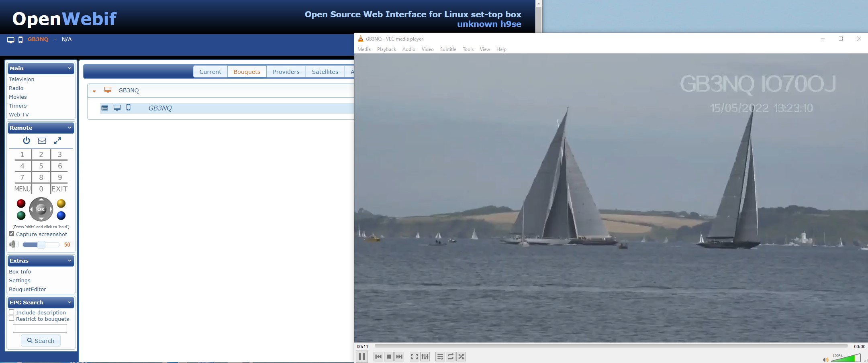Show VLC extended settings

(x=425, y=357)
